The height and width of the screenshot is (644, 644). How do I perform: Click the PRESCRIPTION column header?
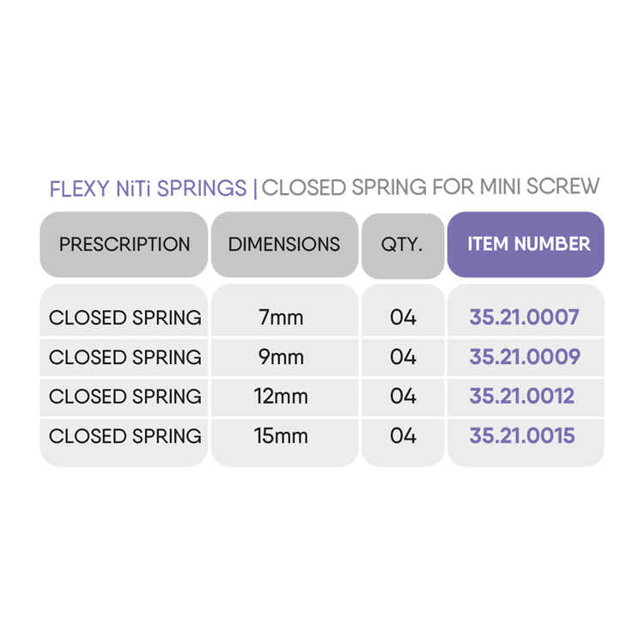pos(125,245)
